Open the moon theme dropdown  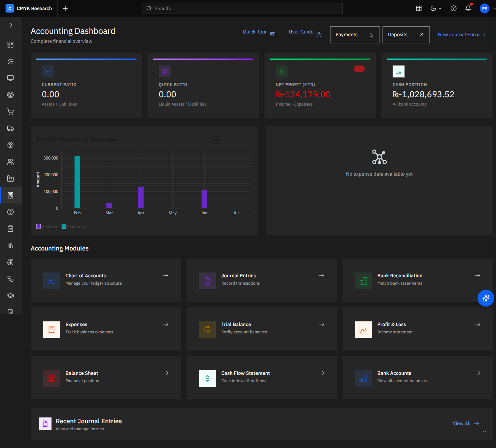[436, 8]
